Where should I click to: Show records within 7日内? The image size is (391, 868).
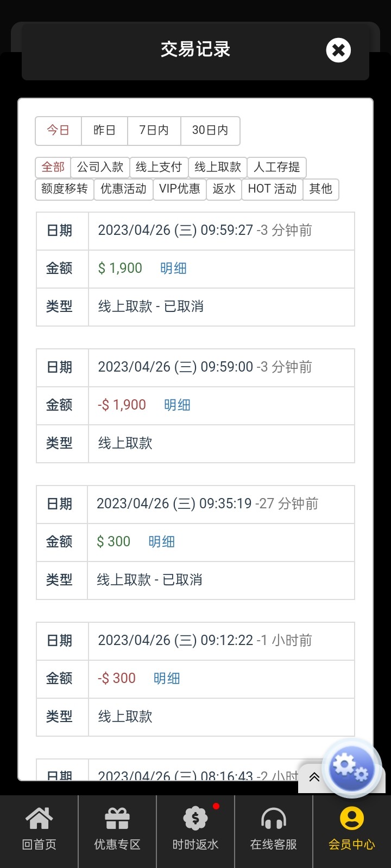154,131
